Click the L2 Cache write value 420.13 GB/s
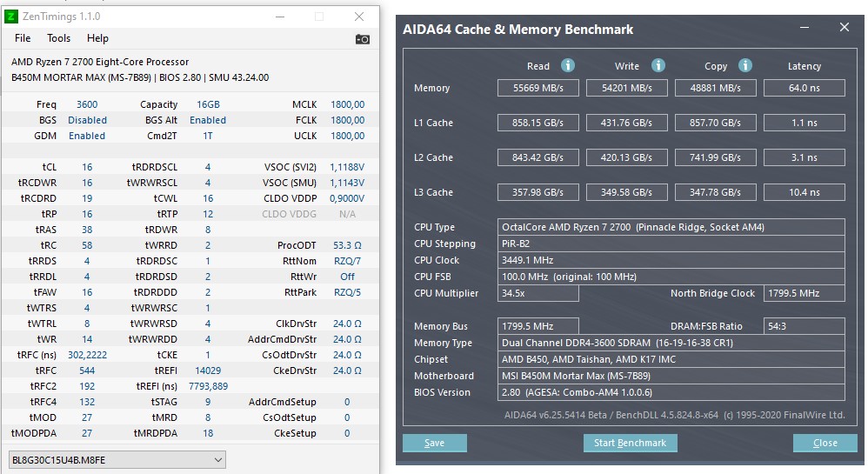The width and height of the screenshot is (868, 474). point(626,157)
